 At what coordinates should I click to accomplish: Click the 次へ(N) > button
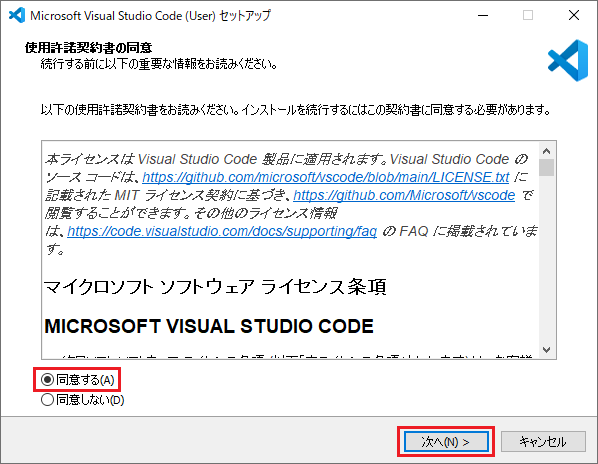point(446,442)
